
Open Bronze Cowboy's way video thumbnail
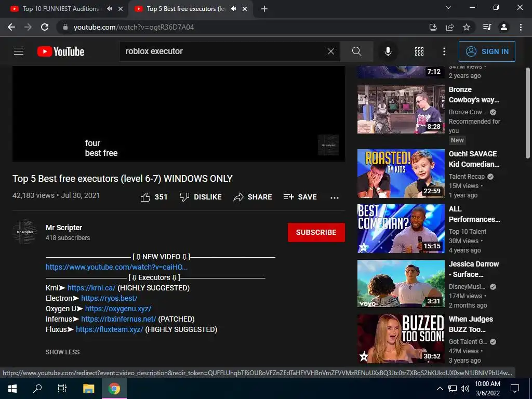point(401,109)
